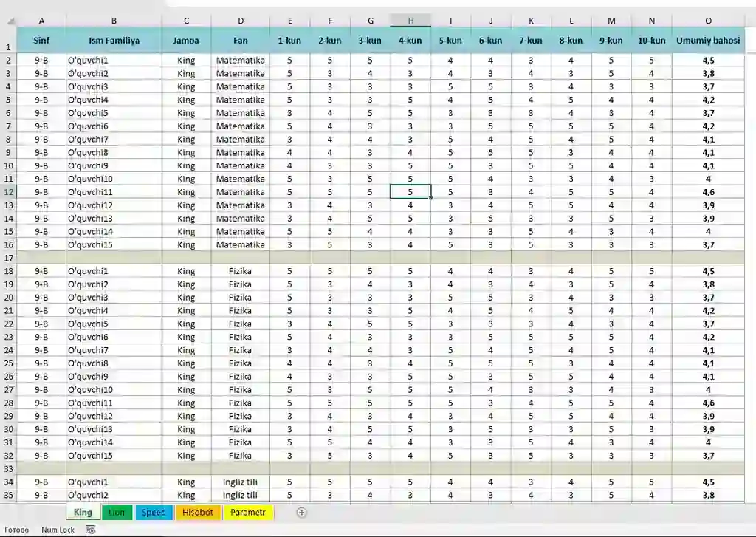Select the yellow Parametr sheet tab
The width and height of the screenshot is (756, 537).
pyautogui.click(x=247, y=512)
